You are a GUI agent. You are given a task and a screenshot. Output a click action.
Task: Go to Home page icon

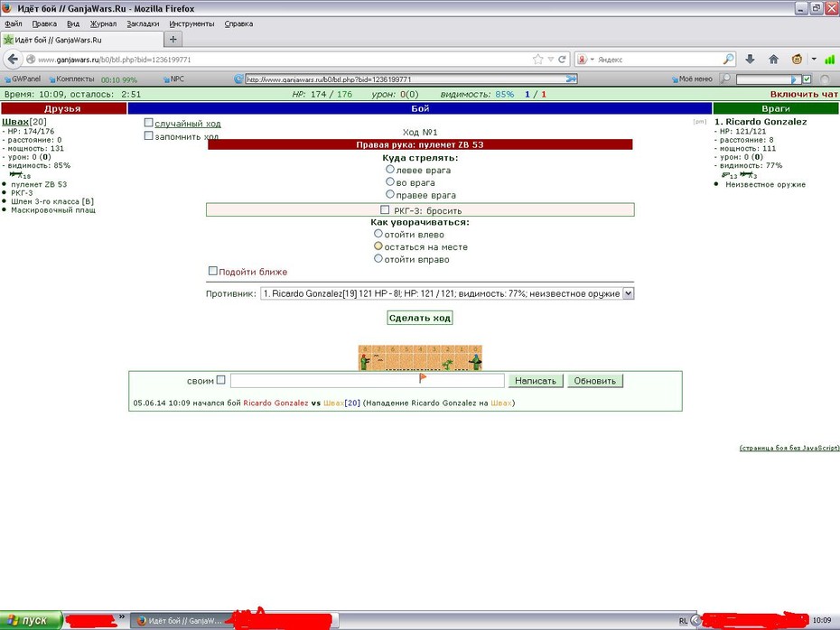click(x=773, y=60)
